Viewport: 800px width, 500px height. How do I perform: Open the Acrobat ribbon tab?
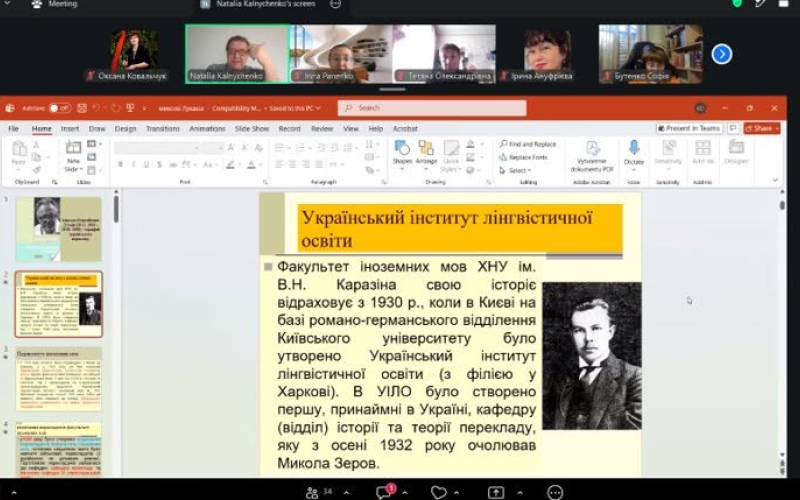(405, 129)
